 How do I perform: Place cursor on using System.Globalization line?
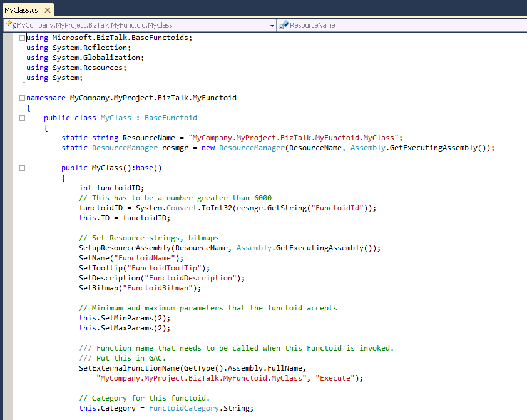coord(85,58)
